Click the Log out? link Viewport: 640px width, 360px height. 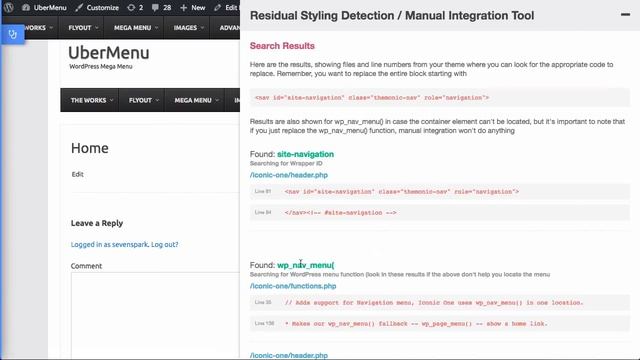(x=164, y=244)
